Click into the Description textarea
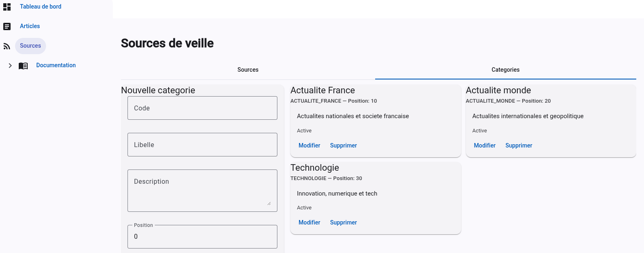Screen dimensions: 644x253 [x=202, y=191]
